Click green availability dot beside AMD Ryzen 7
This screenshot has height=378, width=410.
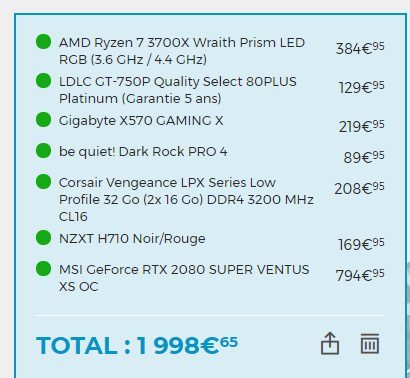43,42
